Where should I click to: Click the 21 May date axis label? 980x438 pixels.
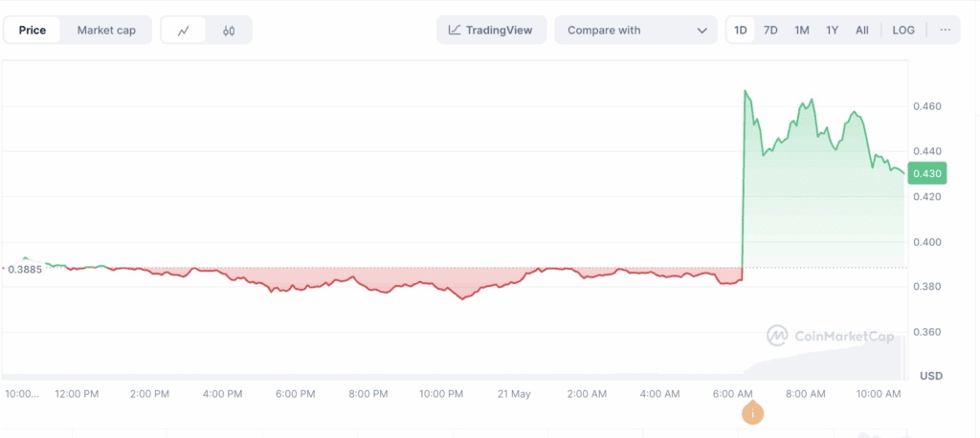[x=513, y=394]
